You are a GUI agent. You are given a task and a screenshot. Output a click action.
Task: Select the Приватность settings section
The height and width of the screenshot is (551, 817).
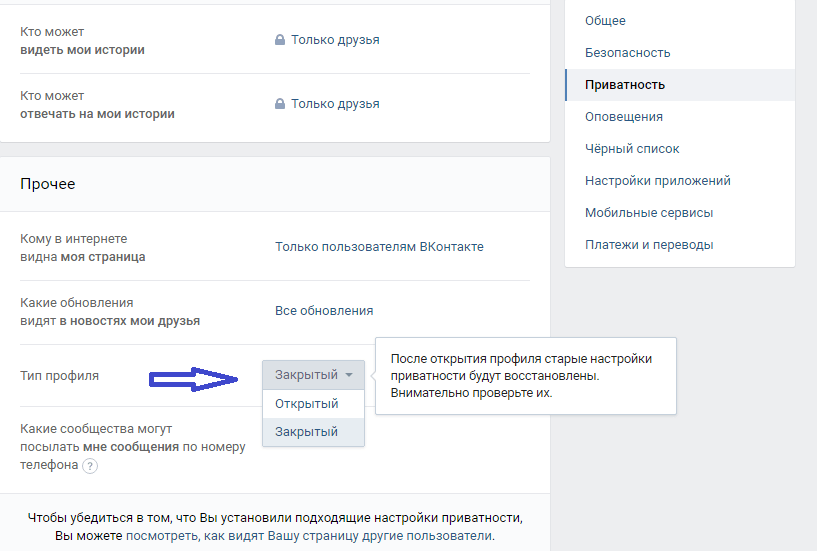tap(680, 84)
